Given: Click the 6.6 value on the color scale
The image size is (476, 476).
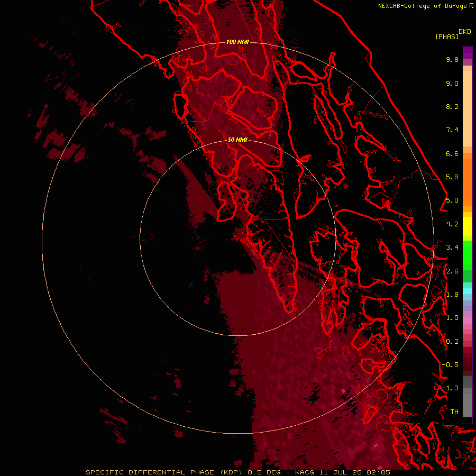Looking at the screenshot, I should click(x=452, y=153).
